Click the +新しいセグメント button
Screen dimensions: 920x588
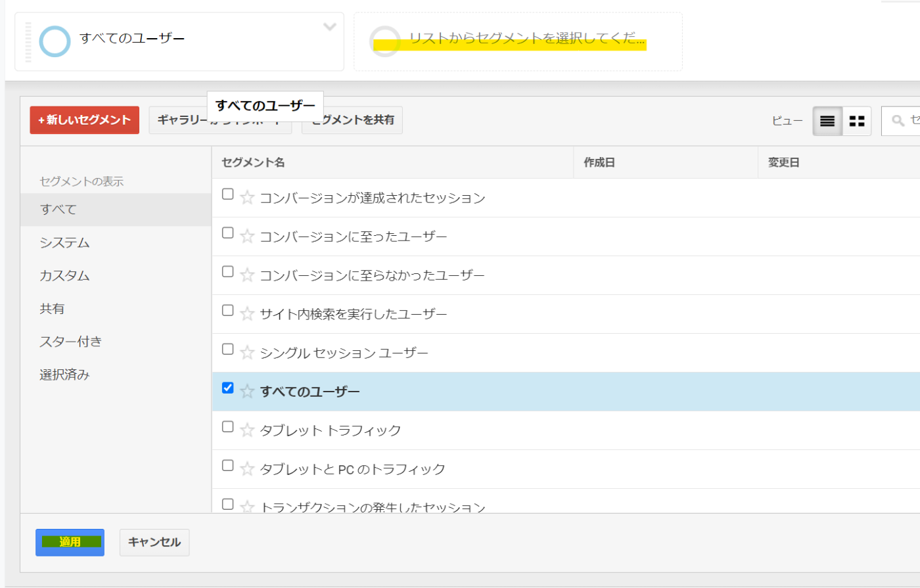84,120
